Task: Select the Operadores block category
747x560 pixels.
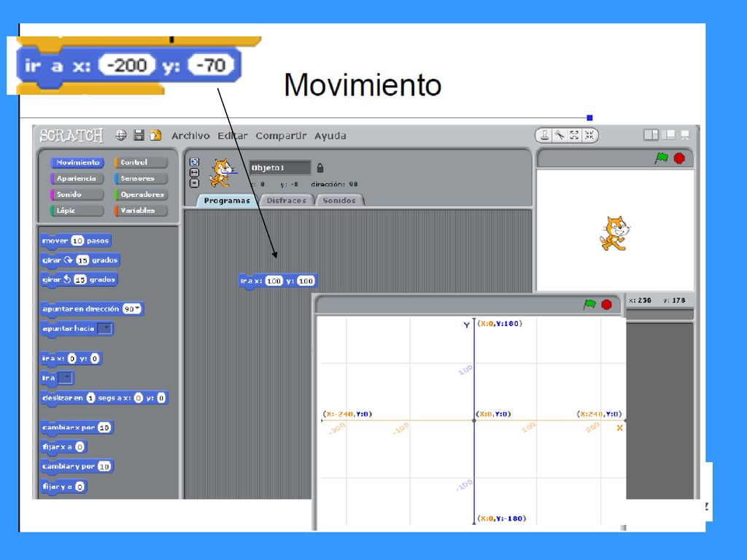Action: point(141,194)
